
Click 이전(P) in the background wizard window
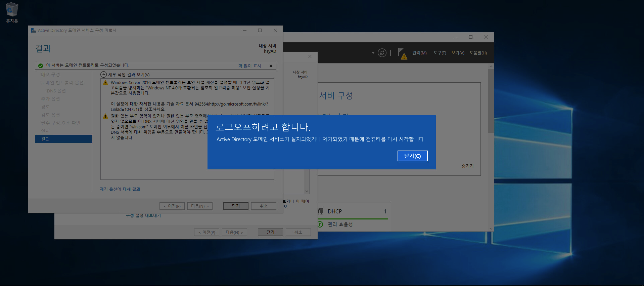[206, 232]
